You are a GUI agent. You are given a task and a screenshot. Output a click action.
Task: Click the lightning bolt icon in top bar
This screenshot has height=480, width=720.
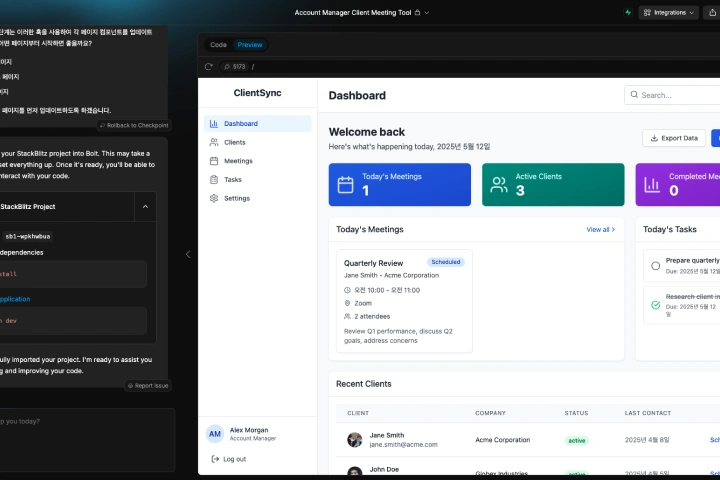[x=628, y=12]
